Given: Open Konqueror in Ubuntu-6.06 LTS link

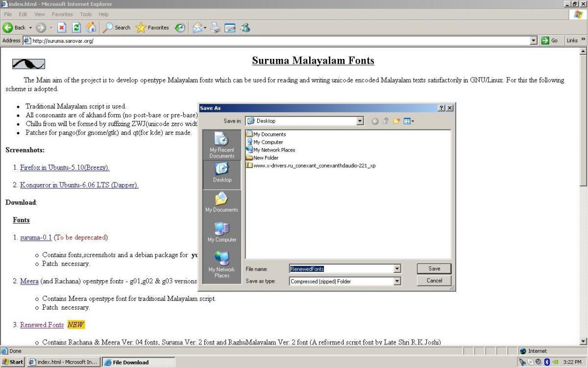Looking at the screenshot, I should coord(79,185).
